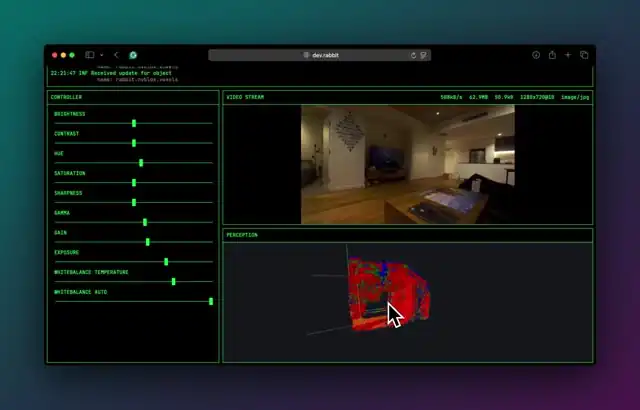Show the Safari sidebar
Viewport: 640px width, 410px height.
pyautogui.click(x=89, y=55)
